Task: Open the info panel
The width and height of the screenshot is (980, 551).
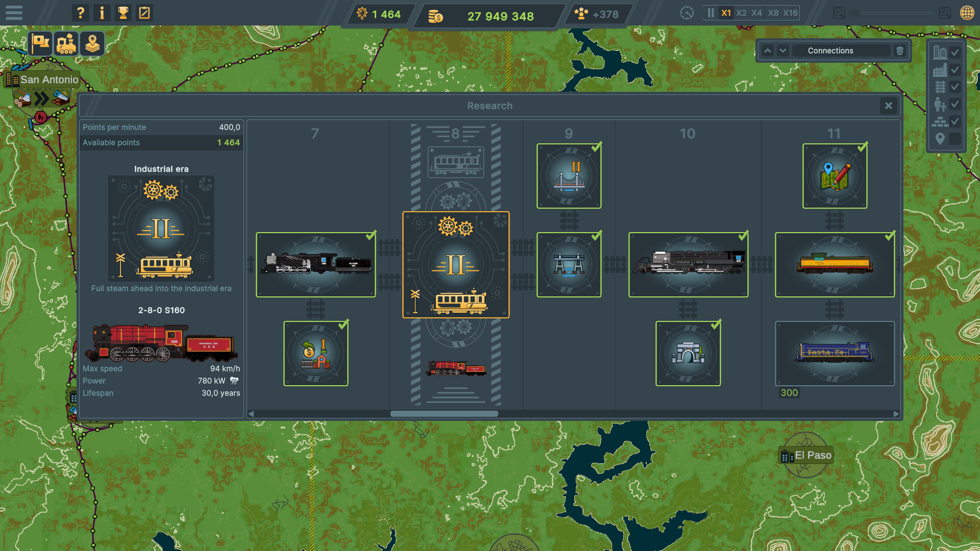Action: (x=102, y=13)
